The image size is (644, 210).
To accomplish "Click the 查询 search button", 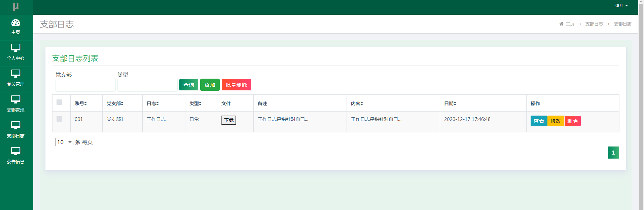I will 189,85.
